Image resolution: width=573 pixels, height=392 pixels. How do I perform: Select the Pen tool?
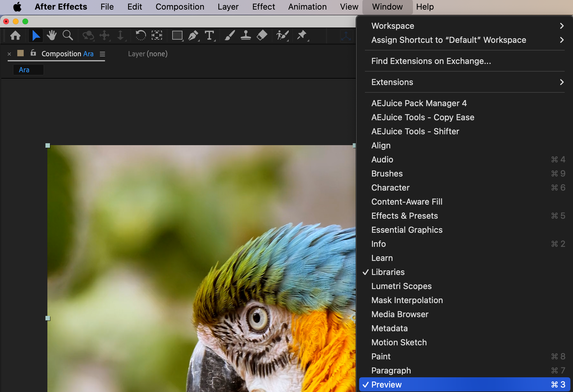click(193, 35)
